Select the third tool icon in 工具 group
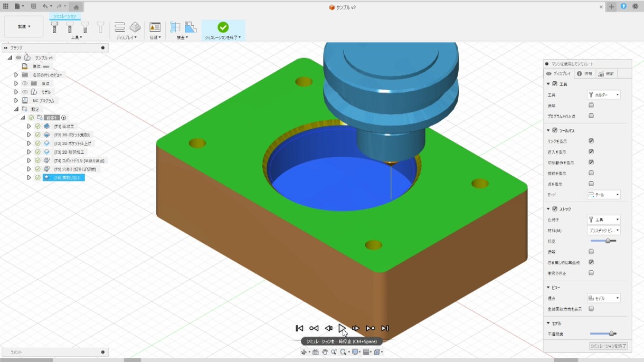This screenshot has width=644, height=362. pyautogui.click(x=85, y=27)
